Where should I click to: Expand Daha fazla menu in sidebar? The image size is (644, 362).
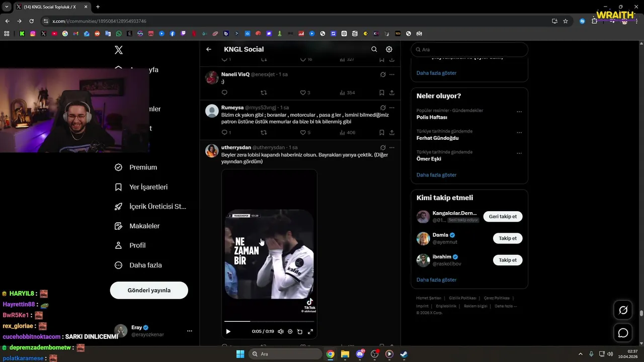pyautogui.click(x=138, y=265)
